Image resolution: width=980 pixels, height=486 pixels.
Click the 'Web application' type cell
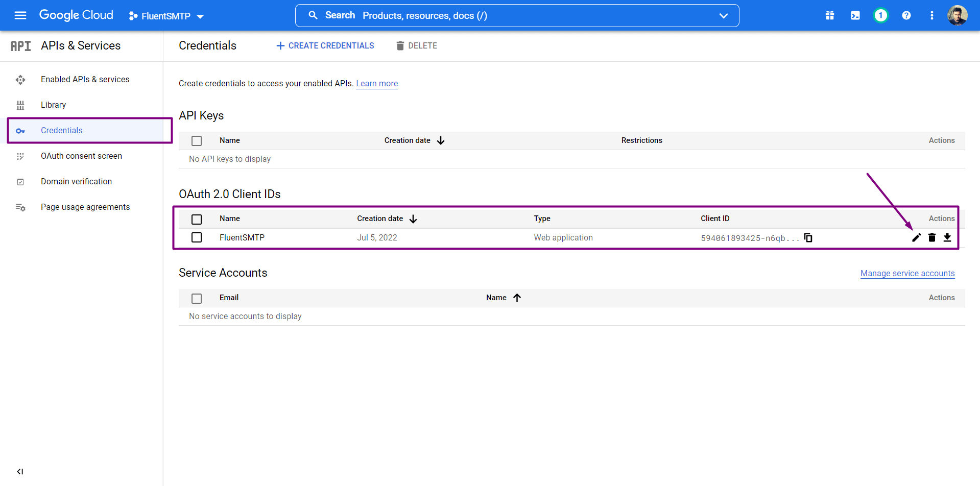563,237
